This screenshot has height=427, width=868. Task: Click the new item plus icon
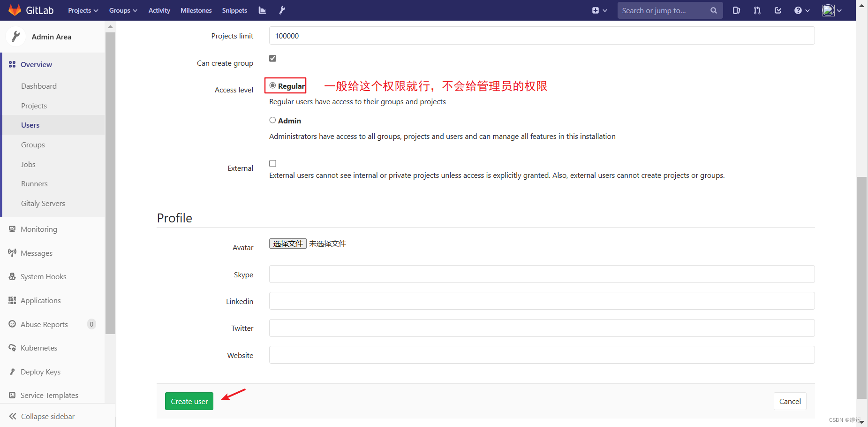(596, 10)
